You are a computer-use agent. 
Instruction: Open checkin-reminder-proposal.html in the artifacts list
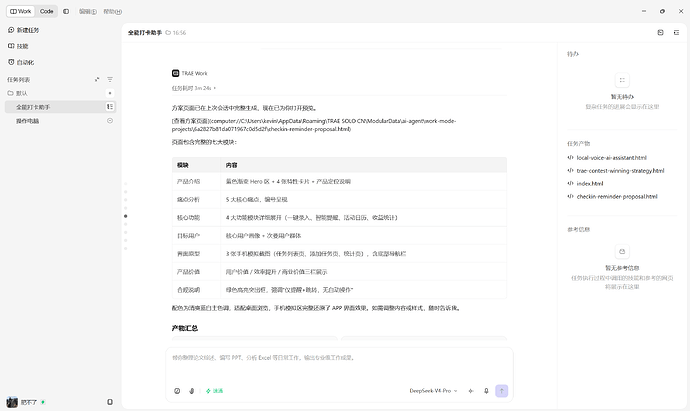(617, 197)
